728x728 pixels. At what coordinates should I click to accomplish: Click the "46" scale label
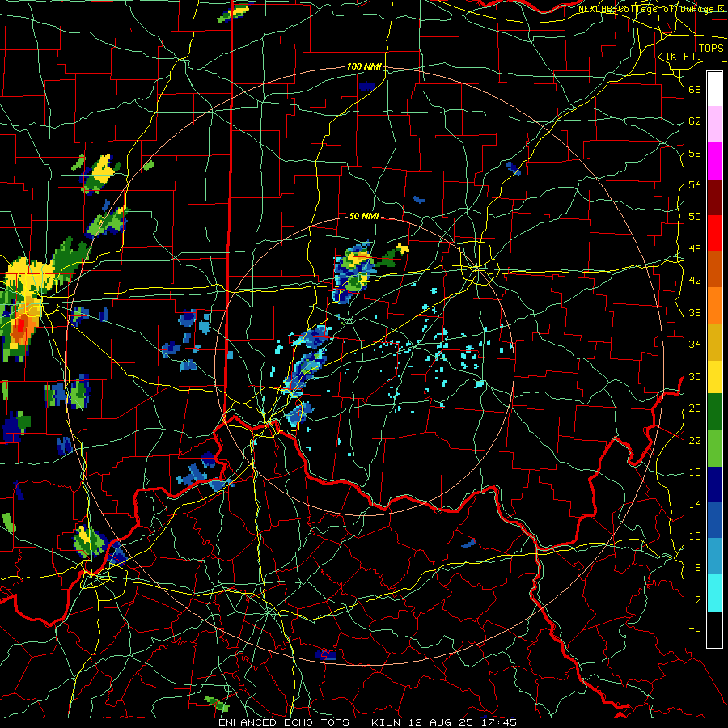(x=695, y=249)
